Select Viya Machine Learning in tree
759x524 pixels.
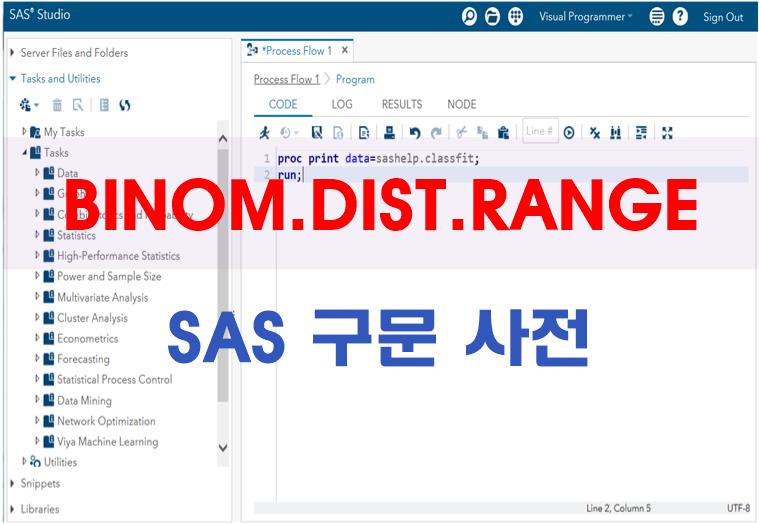coord(107,441)
